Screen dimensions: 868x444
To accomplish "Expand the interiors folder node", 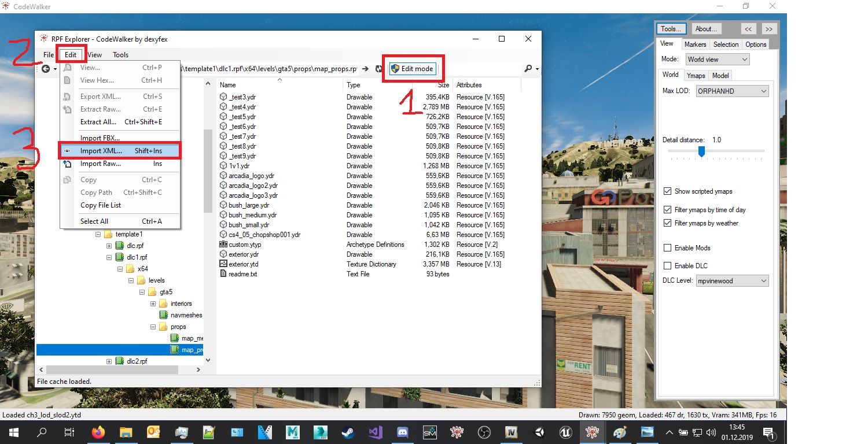I will tap(153, 304).
